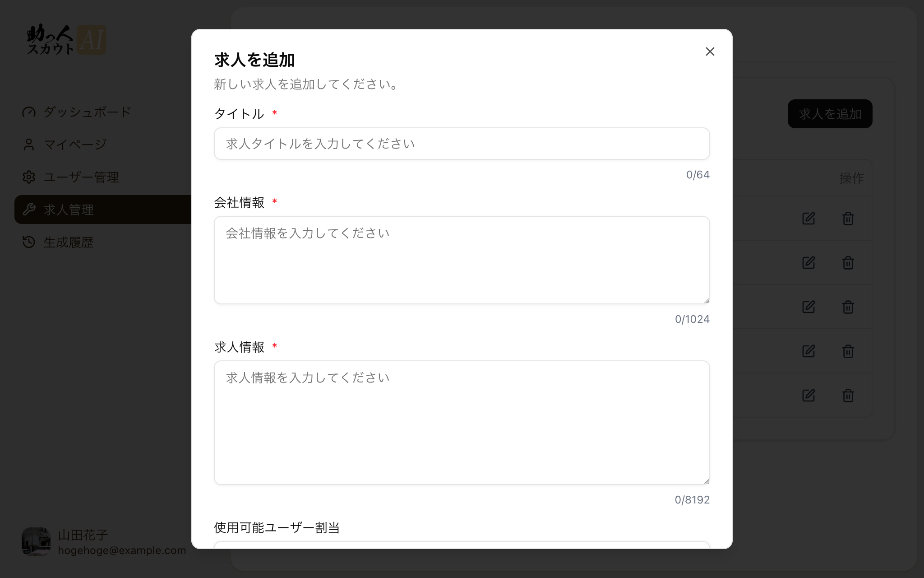This screenshot has height=578, width=924.
Task: Click the 求人を追加 button behind dialog
Action: 830,114
